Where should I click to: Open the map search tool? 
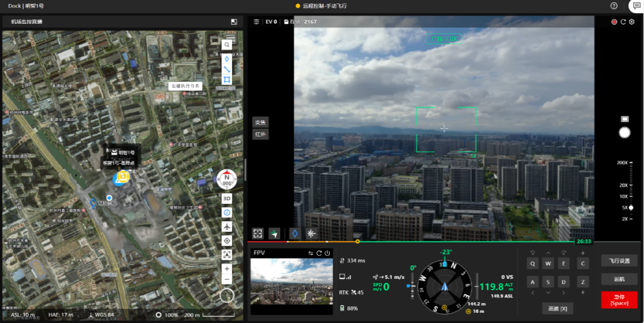tap(227, 45)
